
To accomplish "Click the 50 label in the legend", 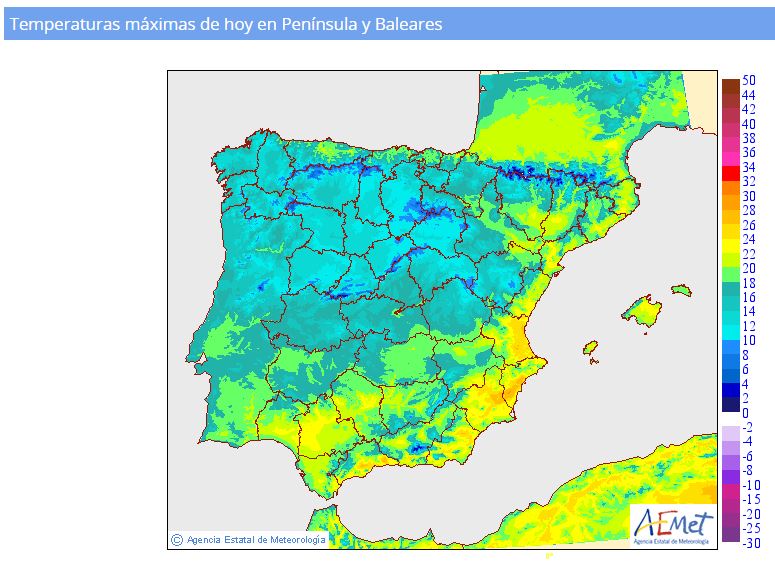I will (x=749, y=79).
